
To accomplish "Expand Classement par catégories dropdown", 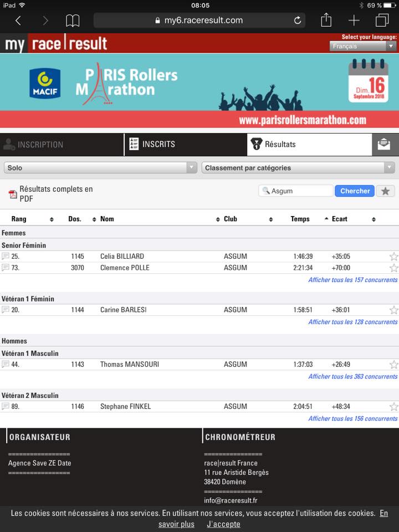I will 298,167.
